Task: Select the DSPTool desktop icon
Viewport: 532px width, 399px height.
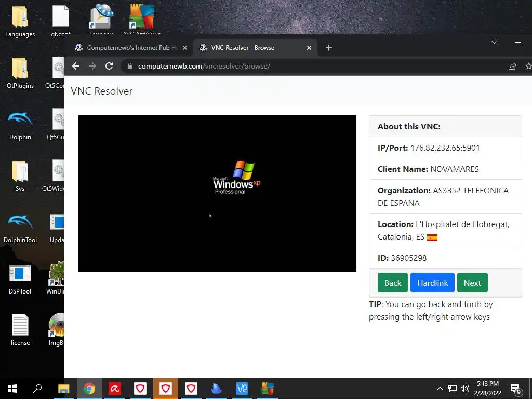Action: coord(20,279)
